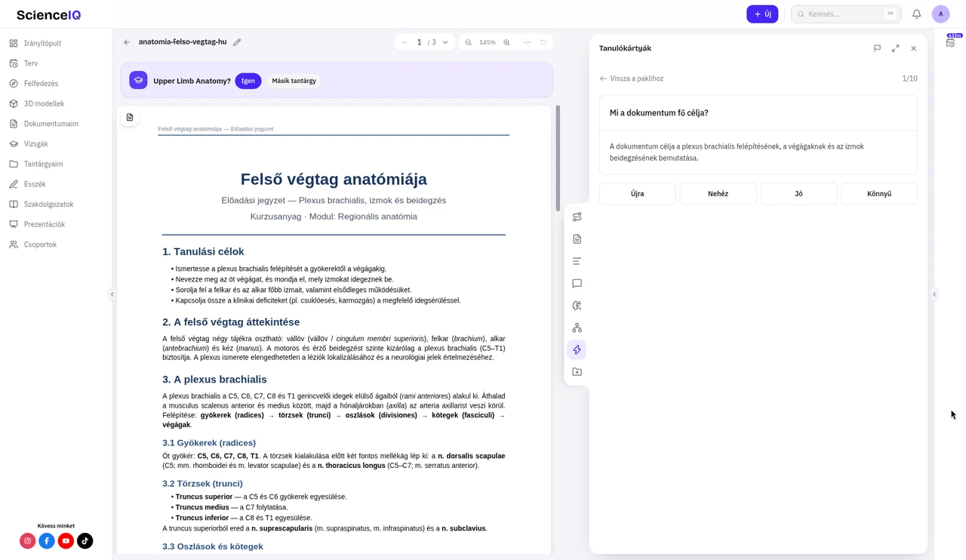Open the user avatar menu
This screenshot has width=966, height=560.
(940, 14)
